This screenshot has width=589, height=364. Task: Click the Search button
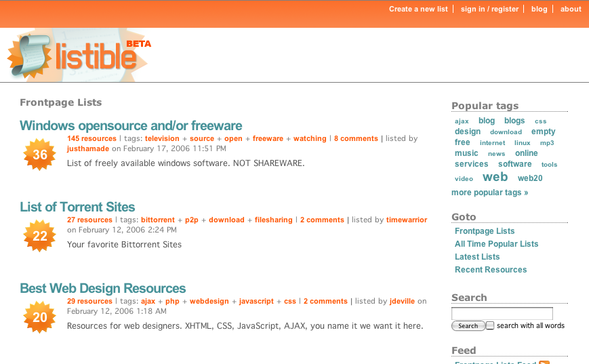pos(468,325)
